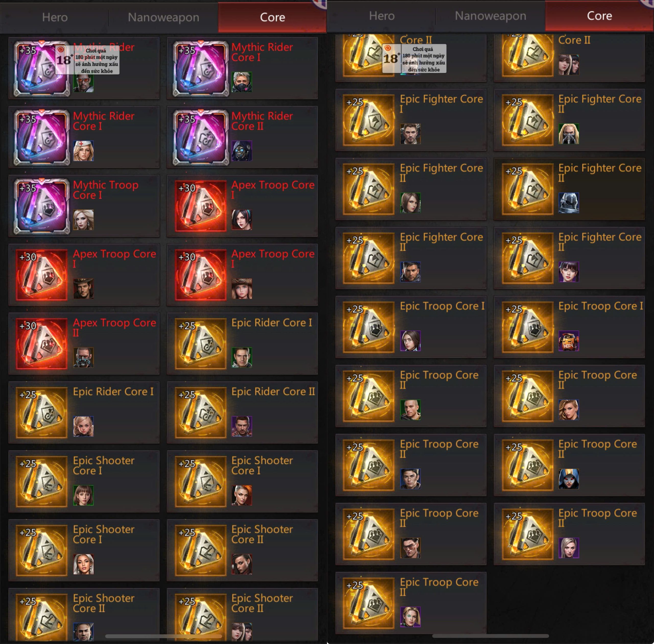This screenshot has width=654, height=644.
Task: Click the bottom-most Epic Troop Core II card
Action: coord(411,603)
